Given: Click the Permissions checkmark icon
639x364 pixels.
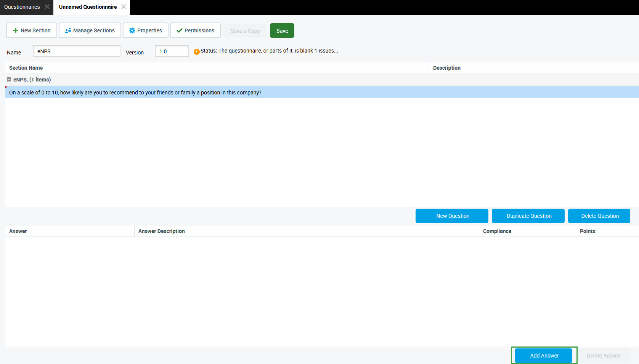Looking at the screenshot, I should (180, 30).
